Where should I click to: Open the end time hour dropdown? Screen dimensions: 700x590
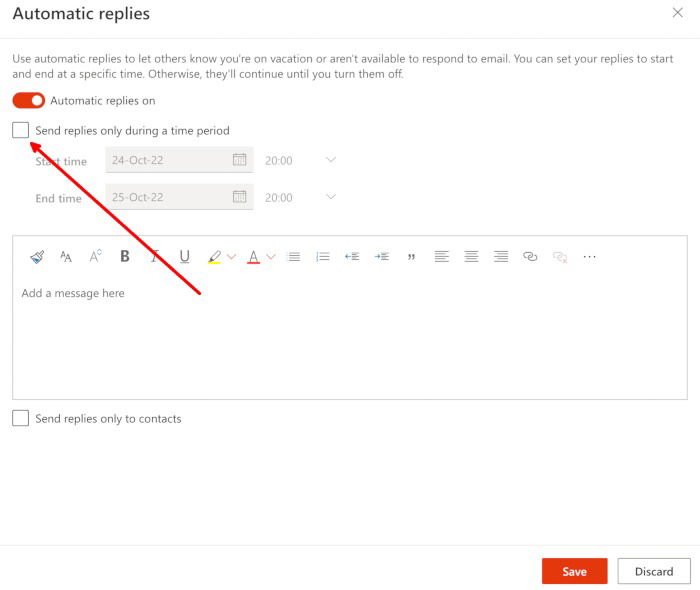331,197
